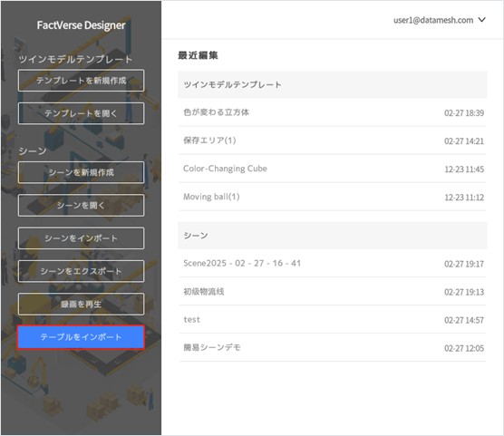The width and height of the screenshot is (504, 436).
Task: Open the test scene
Action: click(x=333, y=320)
